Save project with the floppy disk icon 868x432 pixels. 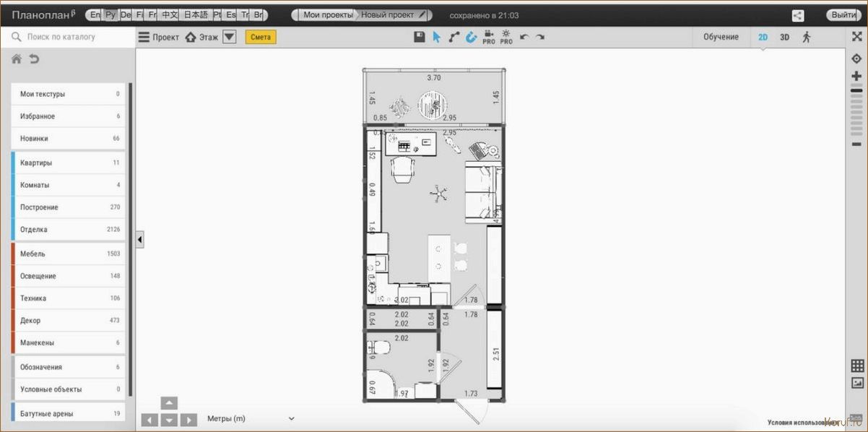(419, 37)
